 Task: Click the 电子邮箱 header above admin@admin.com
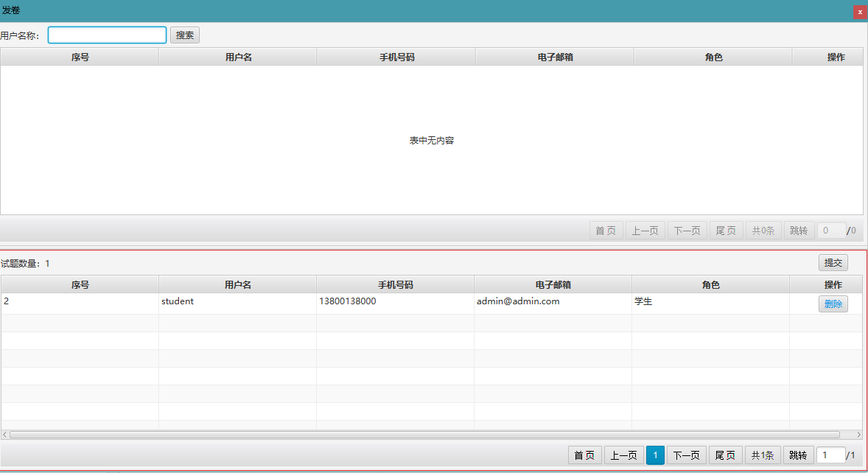553,285
